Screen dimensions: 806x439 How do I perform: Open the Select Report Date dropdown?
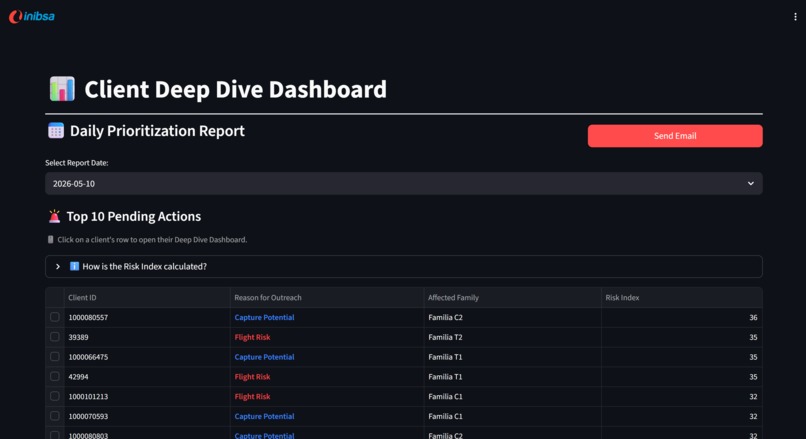[x=404, y=184]
